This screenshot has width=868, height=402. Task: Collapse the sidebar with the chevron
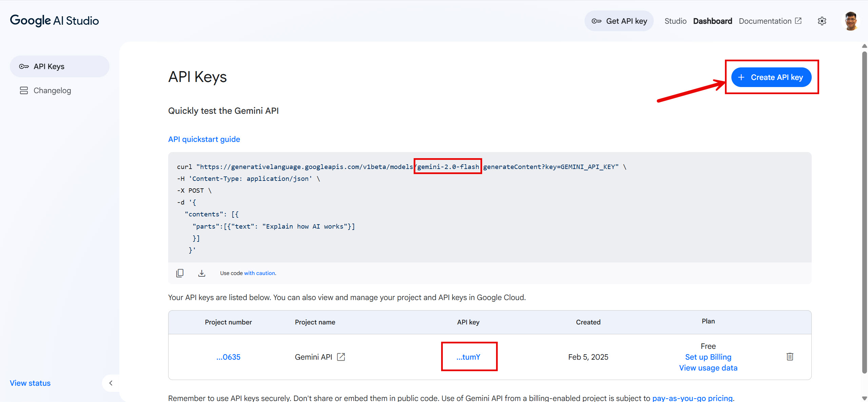pyautogui.click(x=111, y=383)
